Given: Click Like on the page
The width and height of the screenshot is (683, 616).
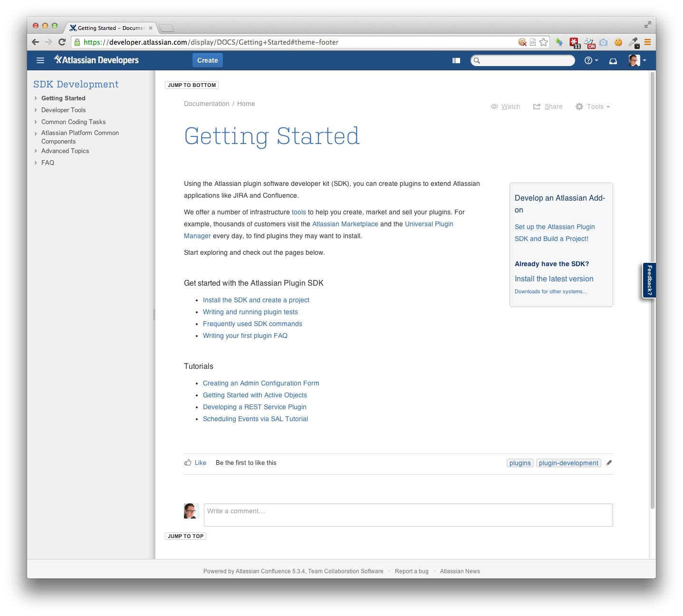Looking at the screenshot, I should pyautogui.click(x=195, y=462).
